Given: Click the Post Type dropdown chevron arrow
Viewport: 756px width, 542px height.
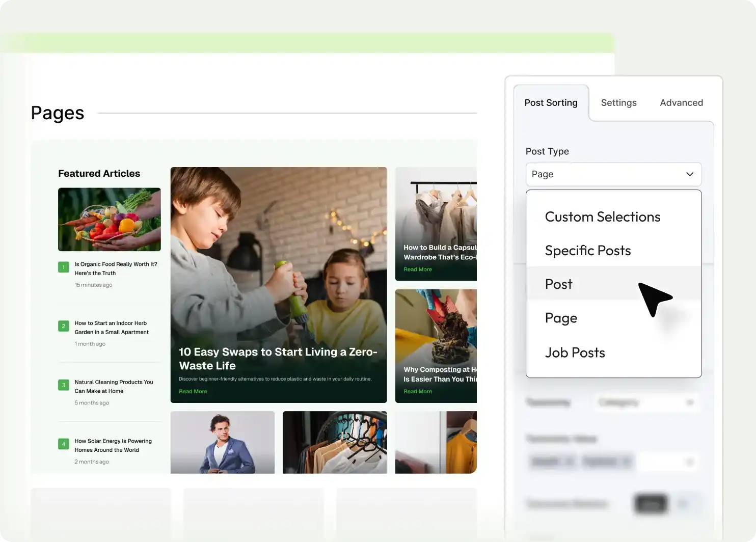Looking at the screenshot, I should 690,174.
